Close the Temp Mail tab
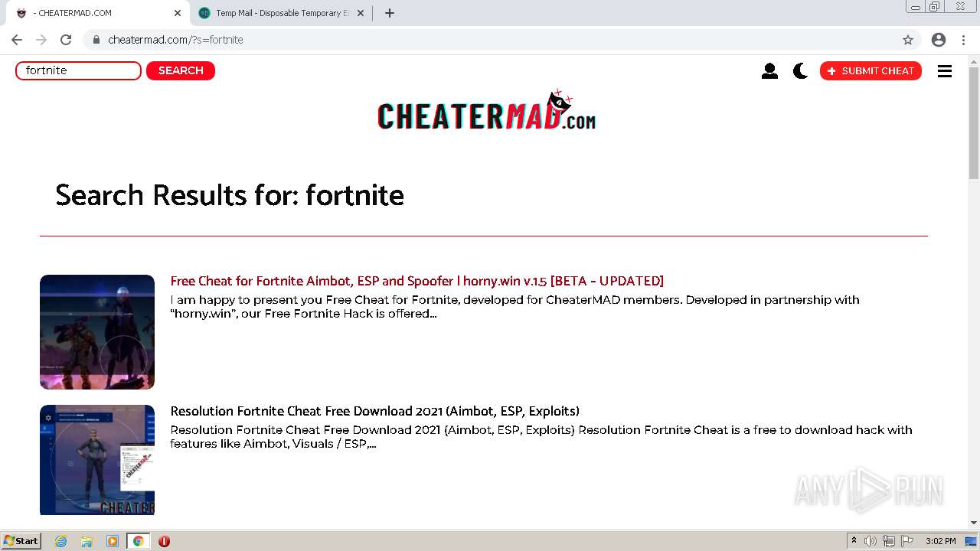This screenshot has width=980, height=551. [361, 13]
